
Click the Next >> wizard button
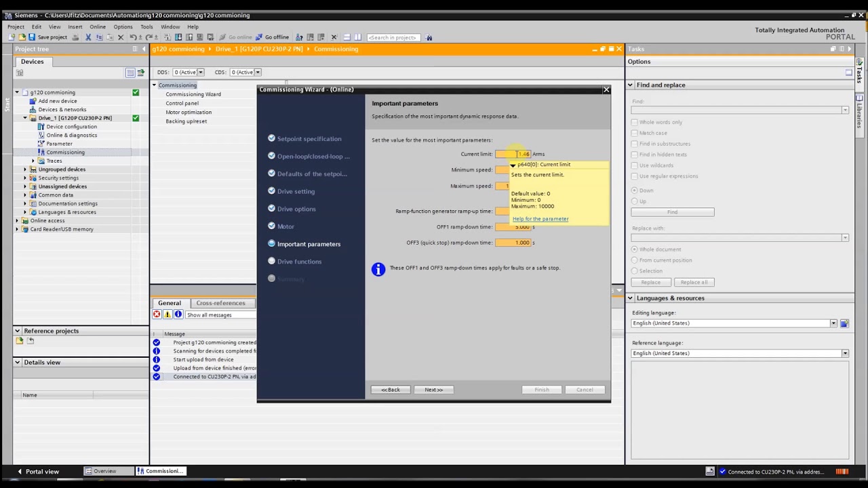click(433, 390)
